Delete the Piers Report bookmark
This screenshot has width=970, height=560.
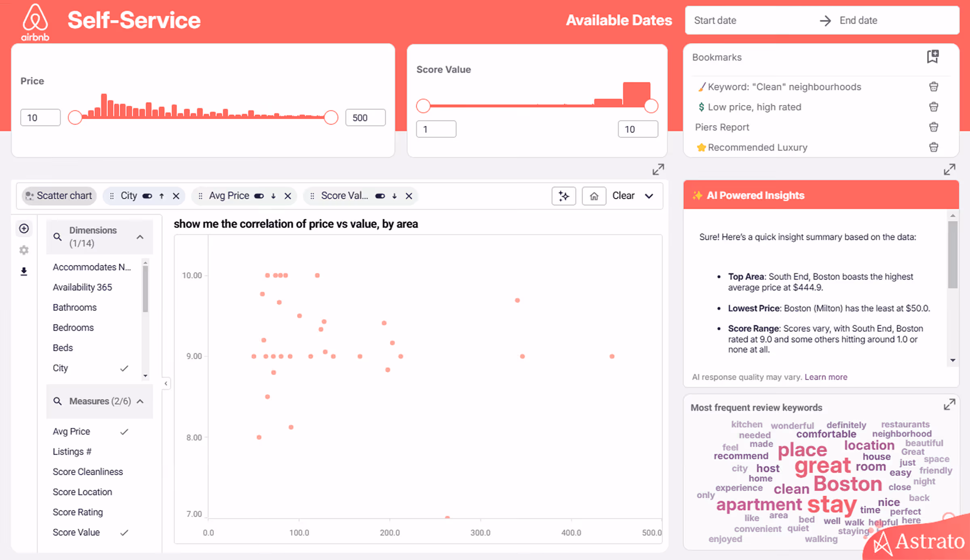[x=933, y=127]
